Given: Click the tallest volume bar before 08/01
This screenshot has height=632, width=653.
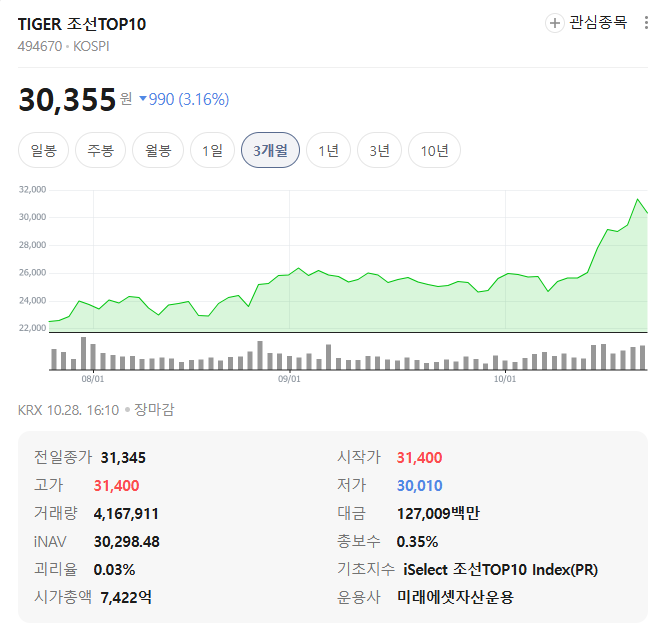Looking at the screenshot, I should tap(83, 353).
